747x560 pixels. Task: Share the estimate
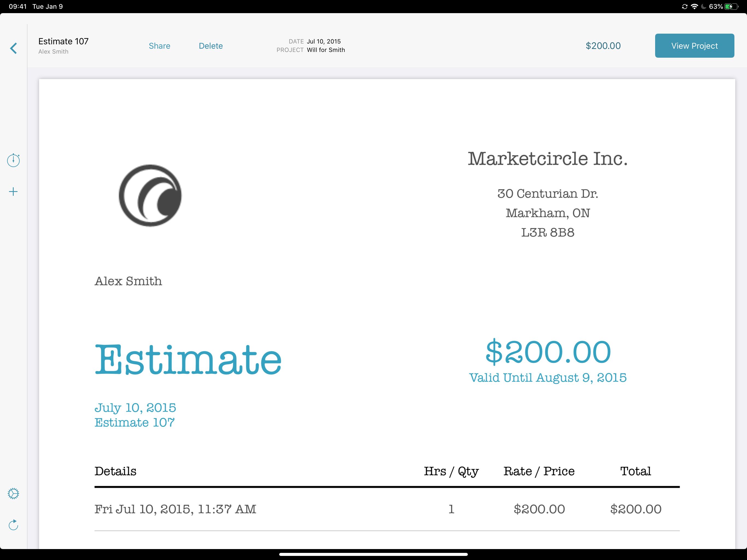(159, 46)
